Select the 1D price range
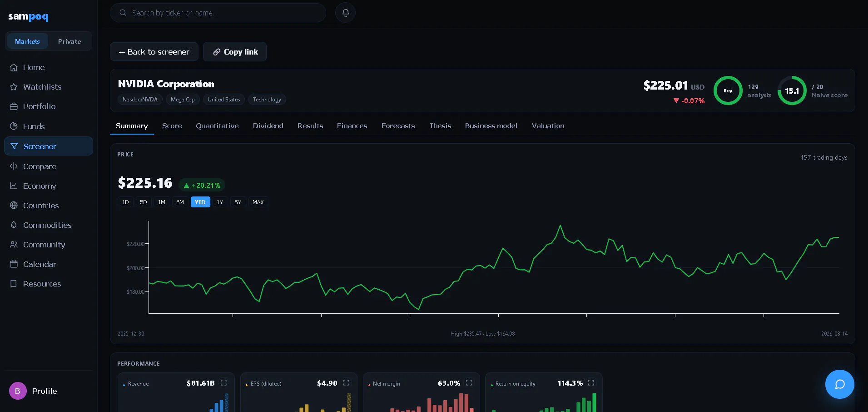The height and width of the screenshot is (412, 868). 125,202
